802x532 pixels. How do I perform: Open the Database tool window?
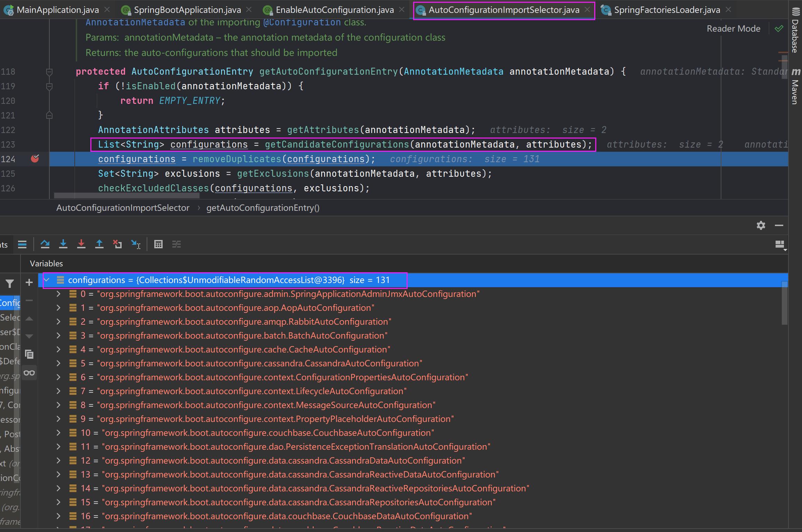795,31
